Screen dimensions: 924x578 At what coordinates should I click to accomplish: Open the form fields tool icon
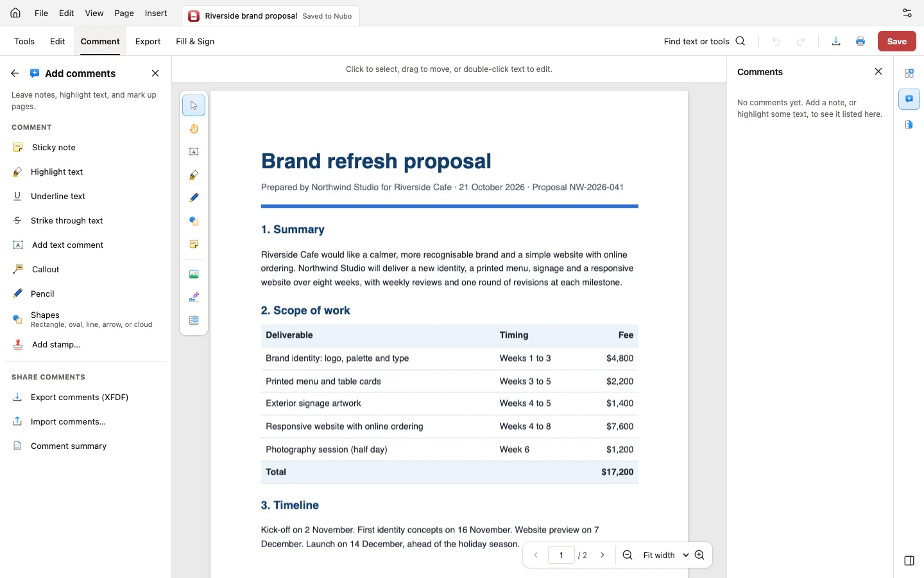pos(194,320)
